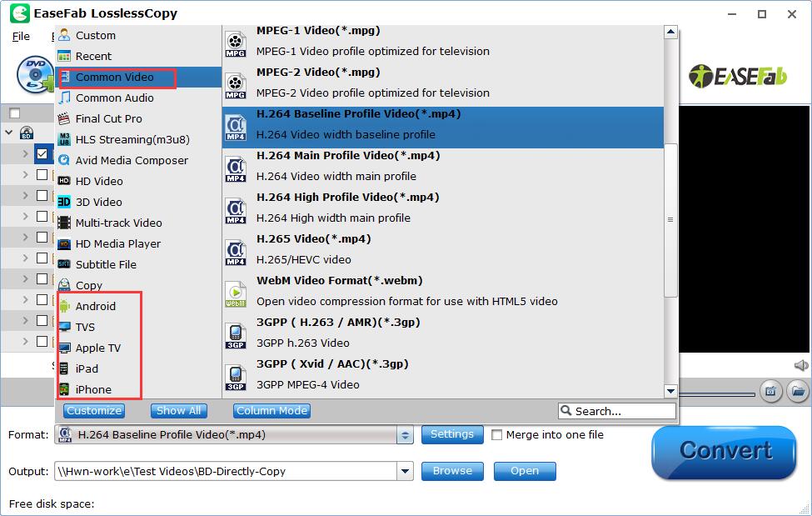Click the HD Video category icon

pyautogui.click(x=63, y=180)
